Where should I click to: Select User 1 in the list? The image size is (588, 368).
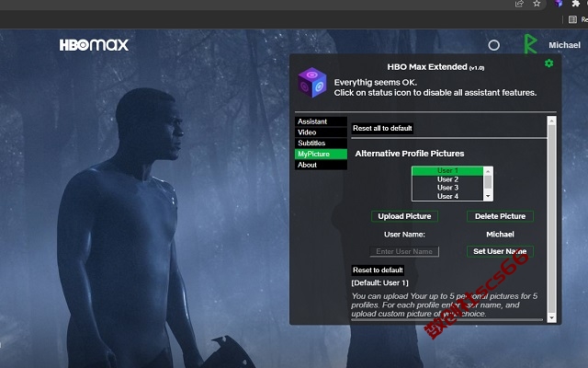[x=447, y=171]
